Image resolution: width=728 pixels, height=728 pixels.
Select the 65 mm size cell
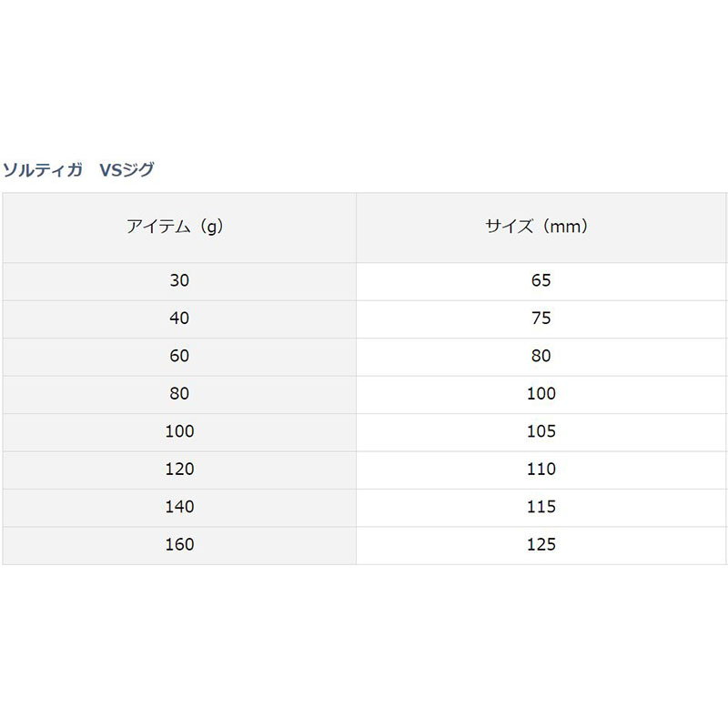(541, 280)
